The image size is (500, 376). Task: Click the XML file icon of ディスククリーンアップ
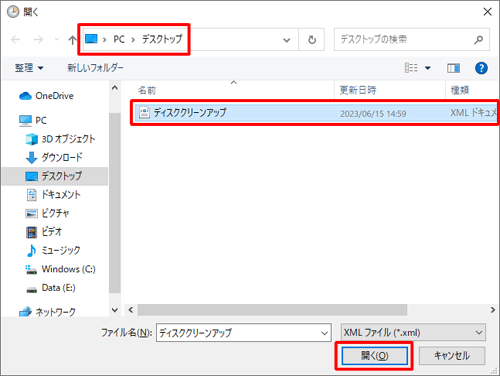(x=144, y=112)
